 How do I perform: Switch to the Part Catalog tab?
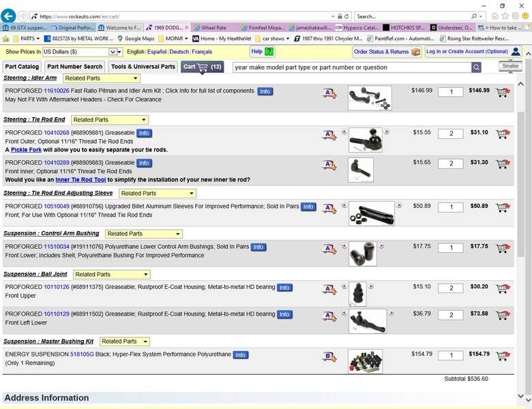(22, 67)
